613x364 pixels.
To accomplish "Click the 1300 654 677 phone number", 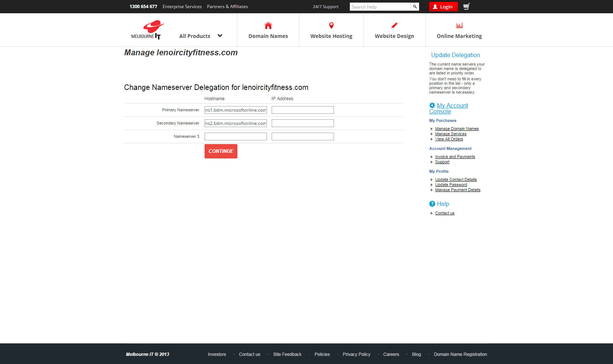I will click(143, 7).
